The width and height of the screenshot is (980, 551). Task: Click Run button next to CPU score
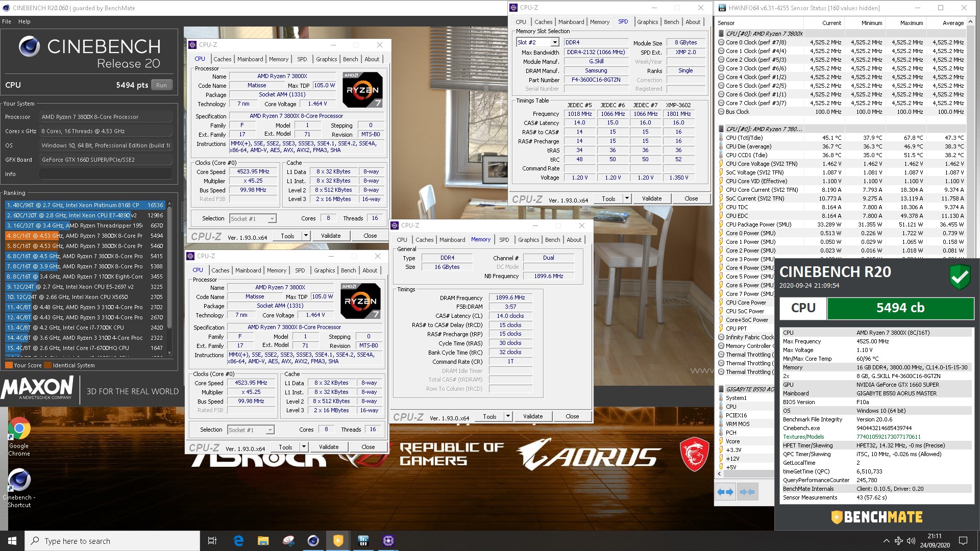coord(161,85)
